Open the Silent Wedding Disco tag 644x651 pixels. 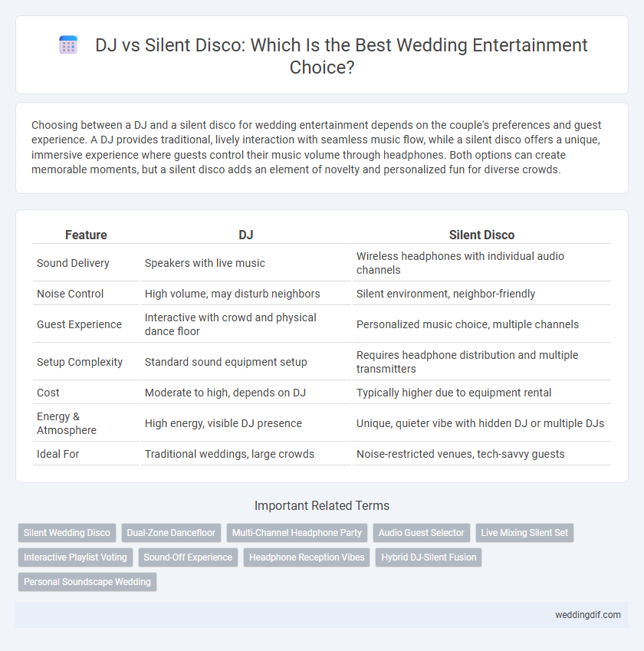[67, 533]
